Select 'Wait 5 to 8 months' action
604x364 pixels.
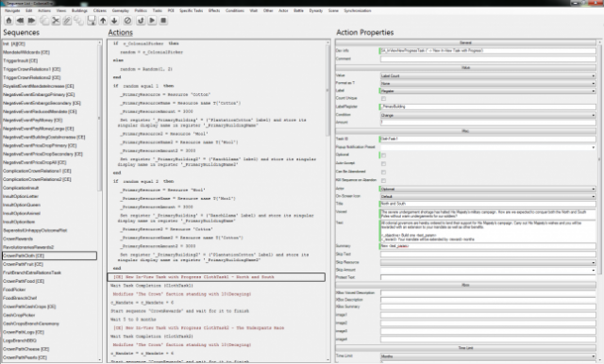[x=133, y=320]
